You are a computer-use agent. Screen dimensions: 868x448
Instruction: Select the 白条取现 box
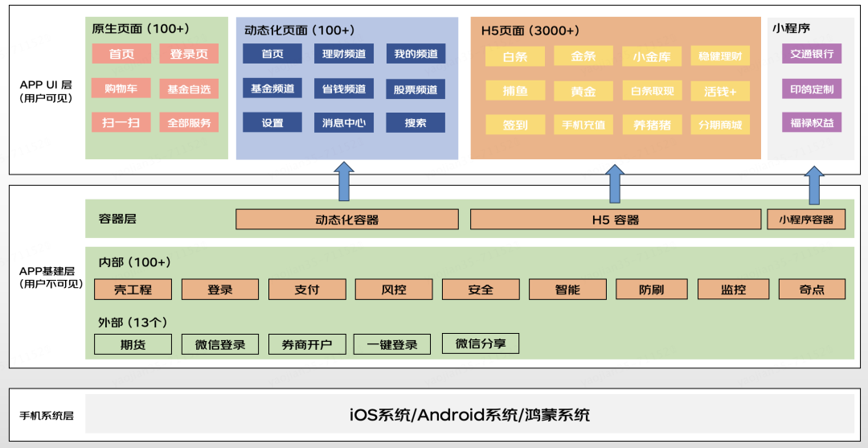(x=652, y=91)
